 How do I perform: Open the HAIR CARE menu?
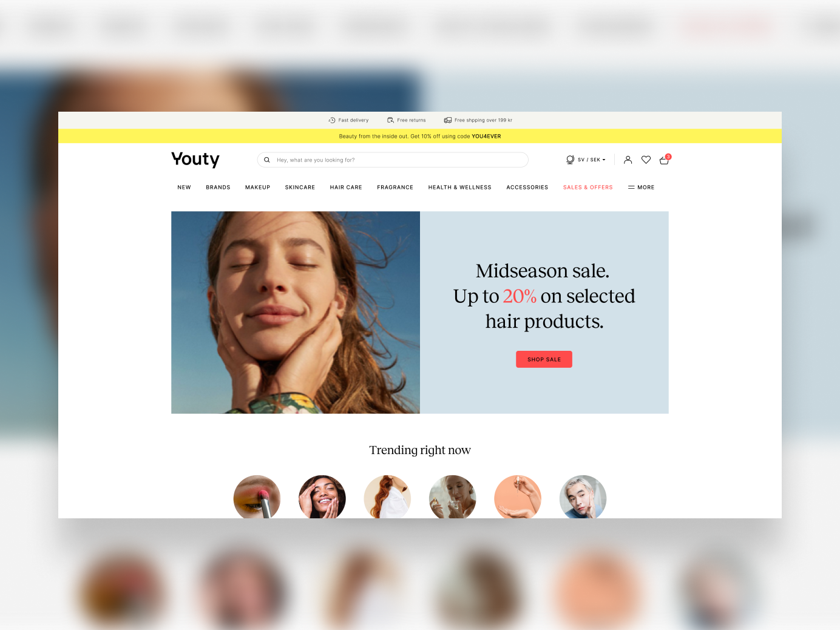pyautogui.click(x=346, y=188)
